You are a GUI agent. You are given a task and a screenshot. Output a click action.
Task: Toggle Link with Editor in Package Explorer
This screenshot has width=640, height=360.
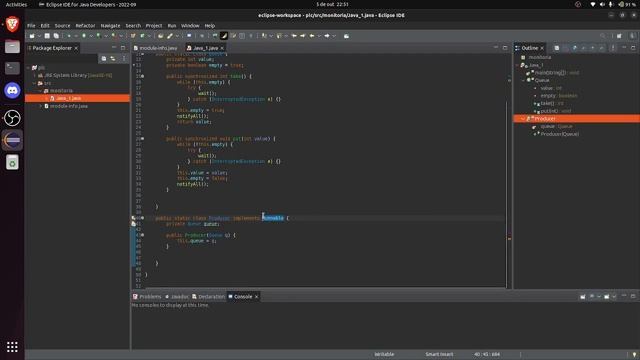tap(113, 59)
